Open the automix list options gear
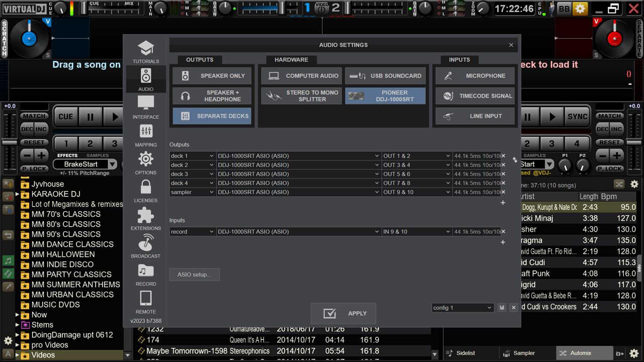The image size is (644, 362). click(x=634, y=185)
